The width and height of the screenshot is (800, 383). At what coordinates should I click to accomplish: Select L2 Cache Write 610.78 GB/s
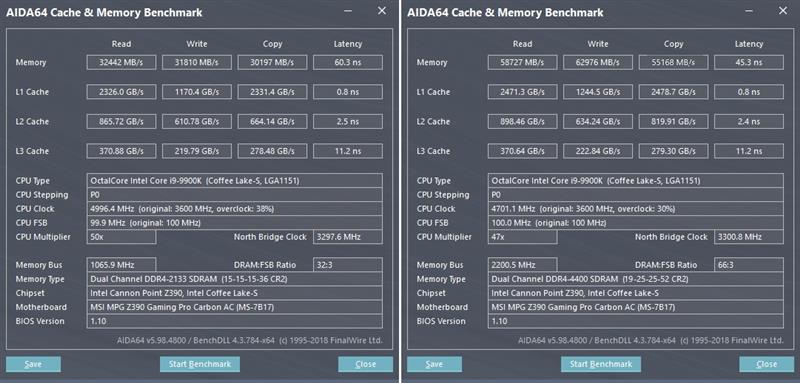tap(196, 121)
